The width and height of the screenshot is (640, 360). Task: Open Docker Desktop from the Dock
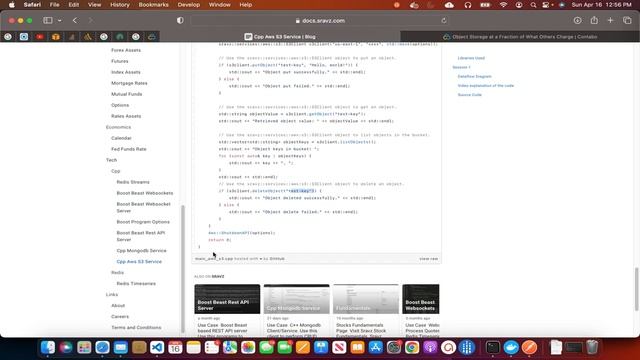pyautogui.click(x=511, y=347)
